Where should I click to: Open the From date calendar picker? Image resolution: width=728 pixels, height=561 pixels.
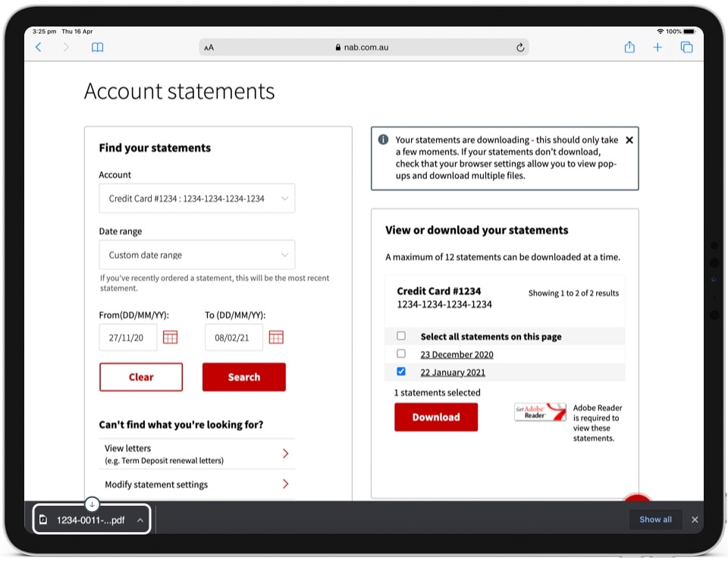(171, 337)
